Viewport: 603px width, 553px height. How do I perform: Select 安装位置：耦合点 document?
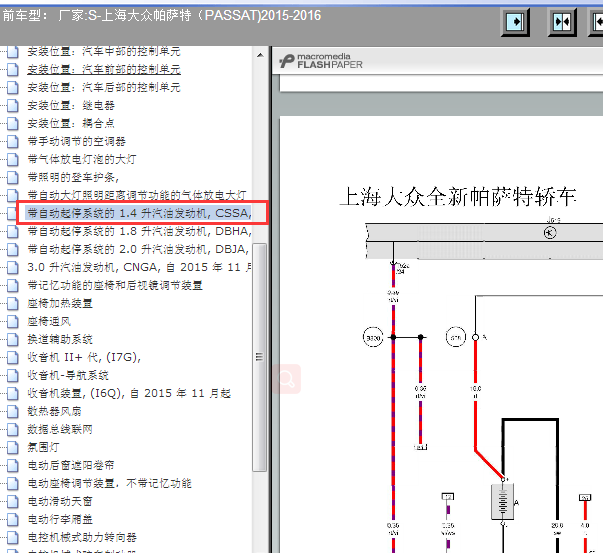[71, 123]
